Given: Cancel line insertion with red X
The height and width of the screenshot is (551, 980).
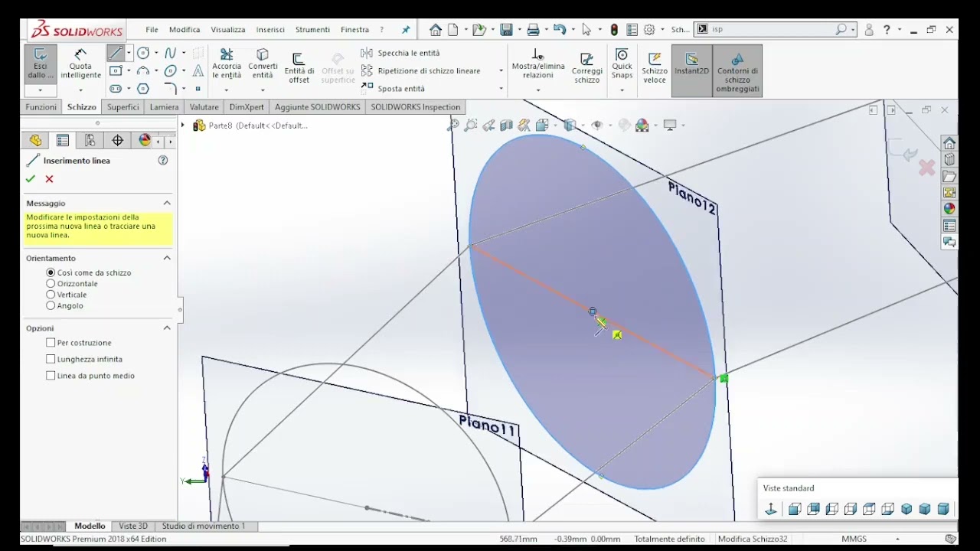Looking at the screenshot, I should [x=50, y=179].
